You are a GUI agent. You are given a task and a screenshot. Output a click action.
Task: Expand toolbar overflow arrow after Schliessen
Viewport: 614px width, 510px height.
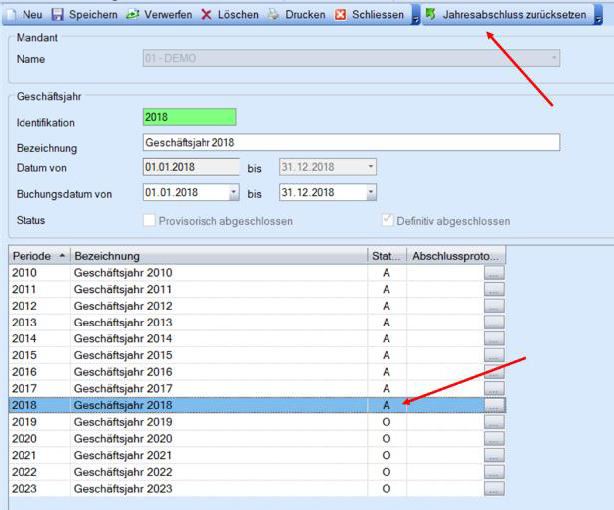click(414, 17)
